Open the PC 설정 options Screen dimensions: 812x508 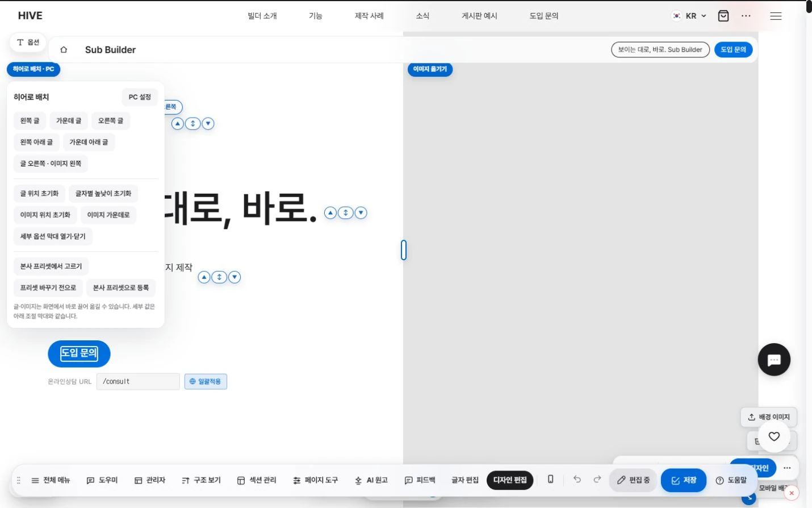140,97
